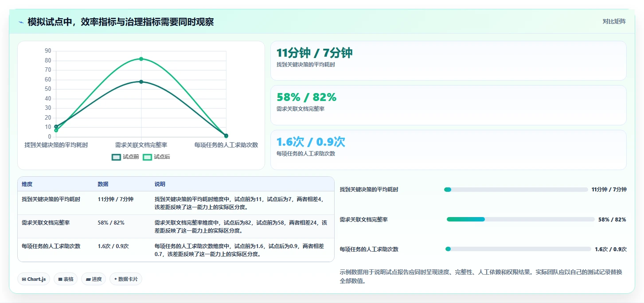Click the 表格 tag chip

point(66,279)
